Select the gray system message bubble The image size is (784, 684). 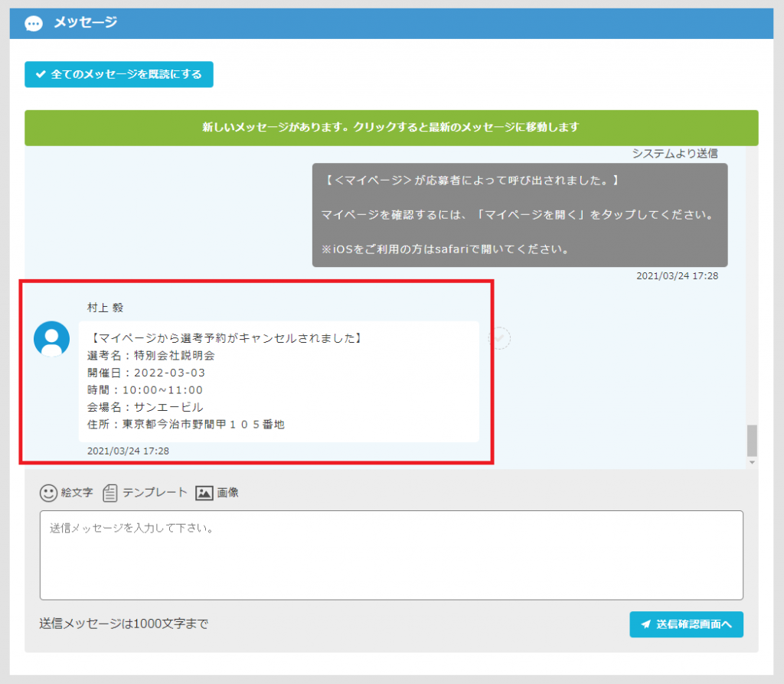point(519,214)
